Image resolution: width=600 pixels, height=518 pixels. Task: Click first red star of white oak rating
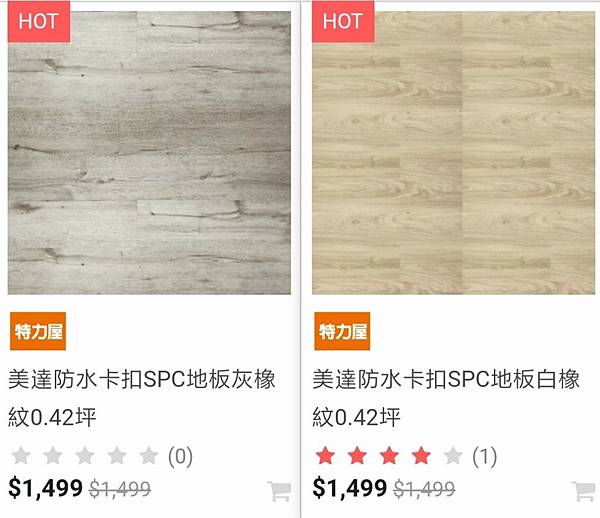[325, 456]
